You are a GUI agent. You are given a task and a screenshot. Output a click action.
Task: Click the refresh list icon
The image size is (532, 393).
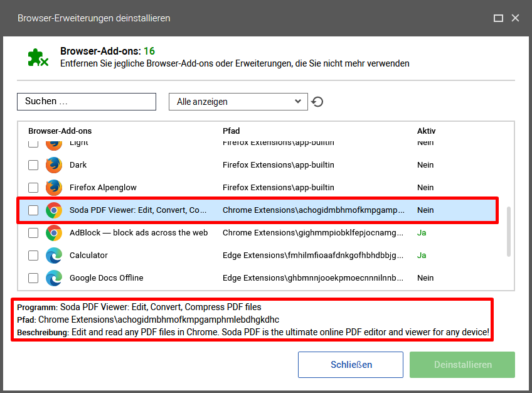pos(317,102)
